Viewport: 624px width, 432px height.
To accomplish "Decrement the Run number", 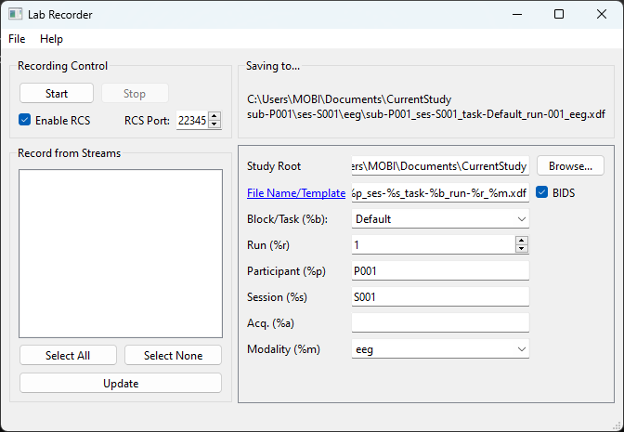I will [521, 249].
